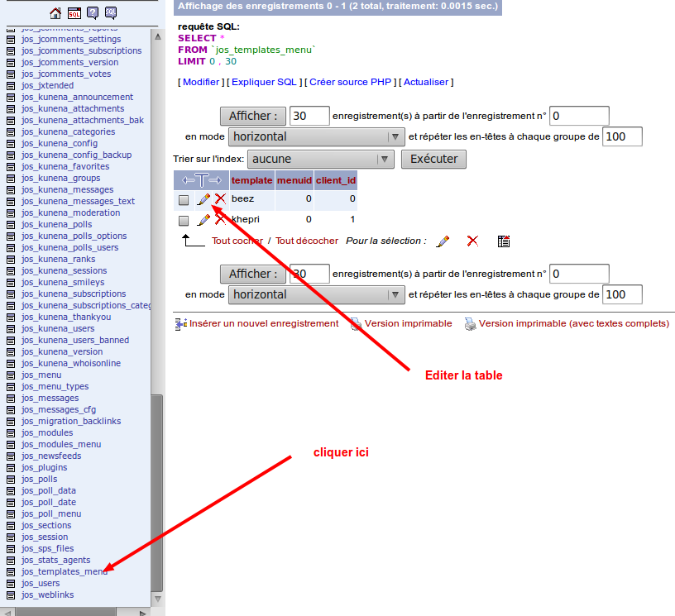
Task: Click the export icon for selected rows
Action: tap(503, 241)
